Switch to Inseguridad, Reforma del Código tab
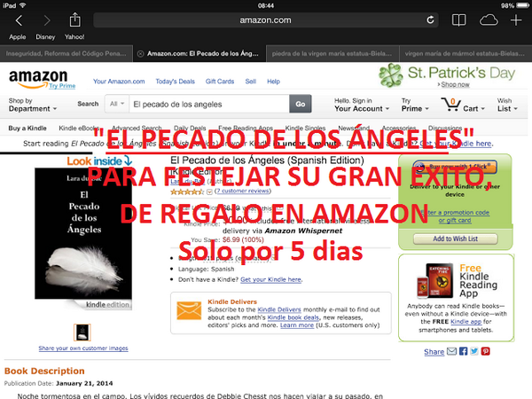532x399 pixels. 66,53
